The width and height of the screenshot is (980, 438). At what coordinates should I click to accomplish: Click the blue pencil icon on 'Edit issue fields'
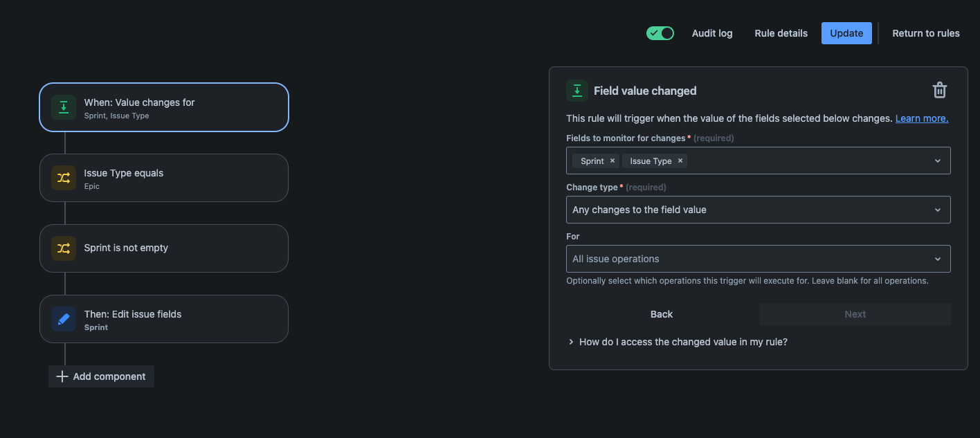[64, 319]
